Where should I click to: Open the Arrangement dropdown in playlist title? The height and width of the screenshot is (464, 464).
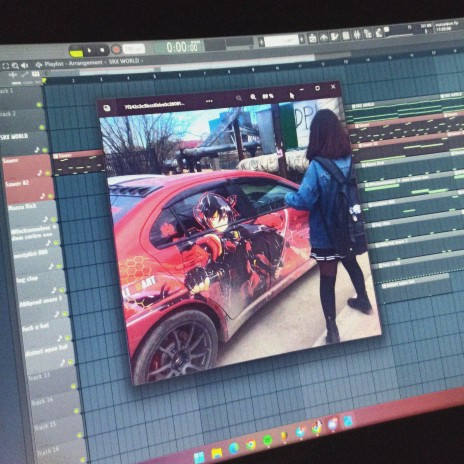pos(86,63)
